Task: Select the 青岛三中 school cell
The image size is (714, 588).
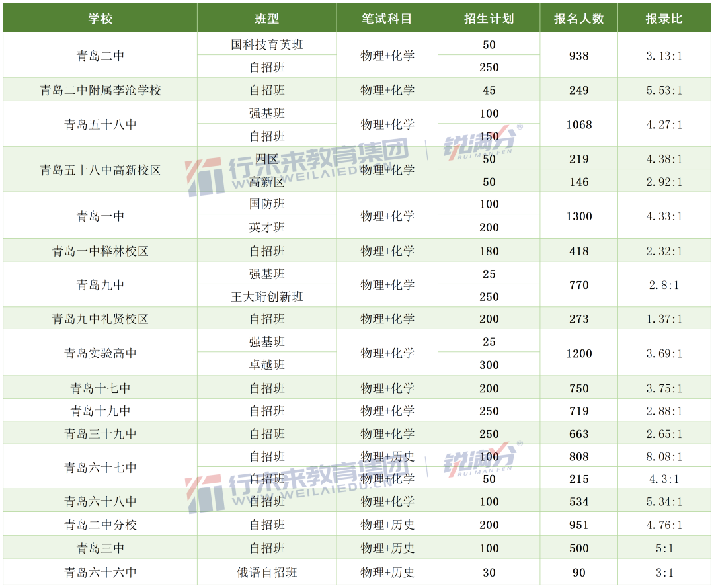Action: click(100, 548)
